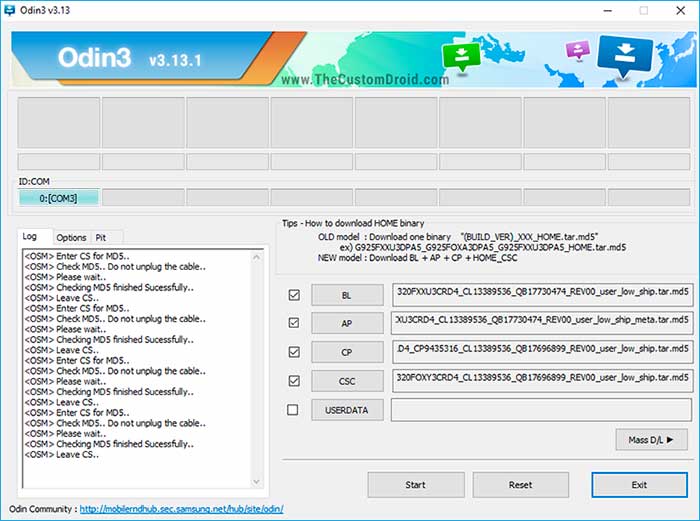Viewport: 700px width, 521px height.
Task: Start the firmware flashing
Action: (416, 485)
